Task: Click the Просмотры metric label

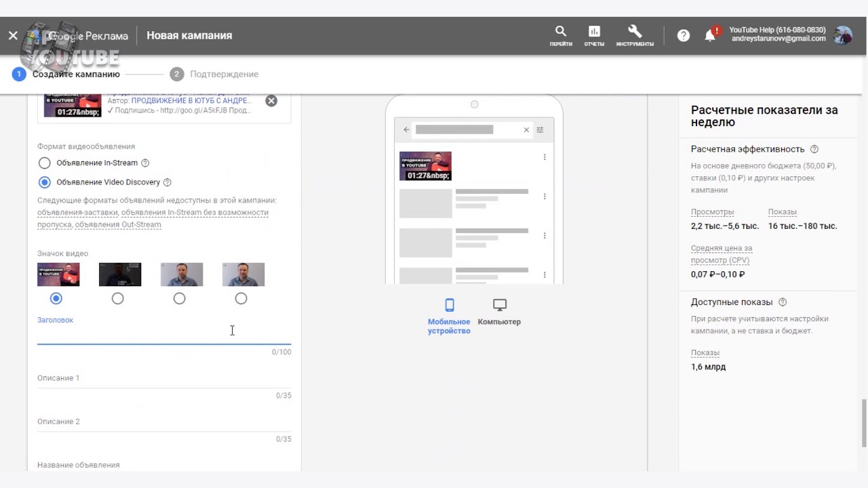Action: [x=712, y=212]
